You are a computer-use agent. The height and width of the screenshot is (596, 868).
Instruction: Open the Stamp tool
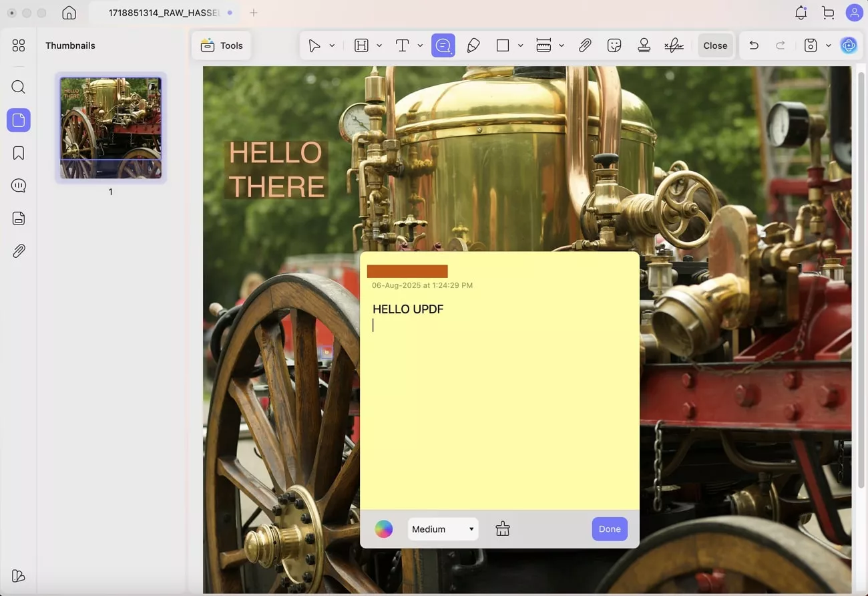(644, 45)
